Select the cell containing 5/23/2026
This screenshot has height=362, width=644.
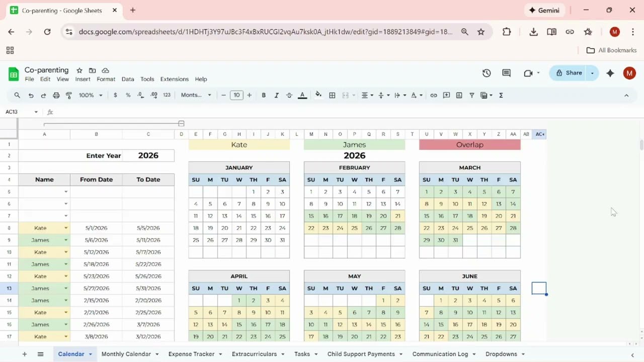[x=96, y=276]
